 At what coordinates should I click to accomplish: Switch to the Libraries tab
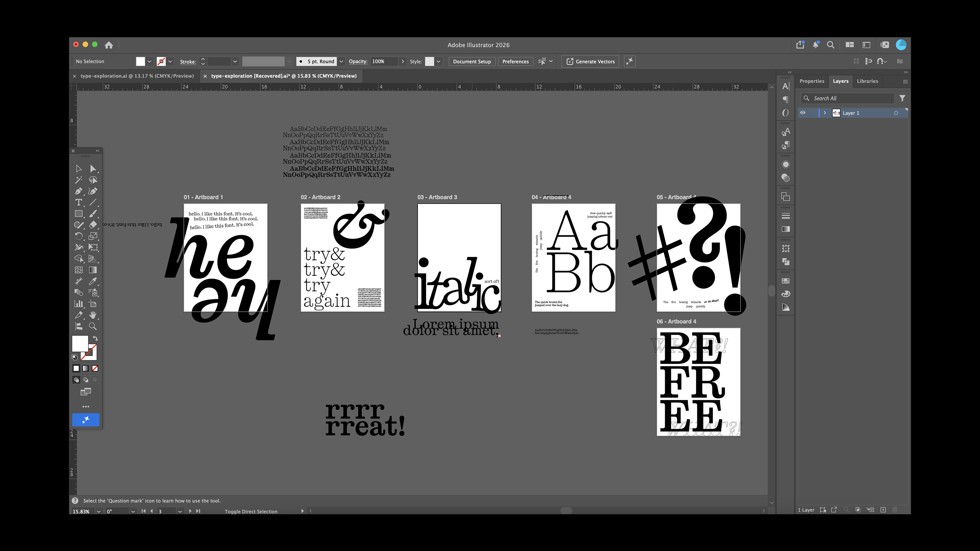point(867,81)
